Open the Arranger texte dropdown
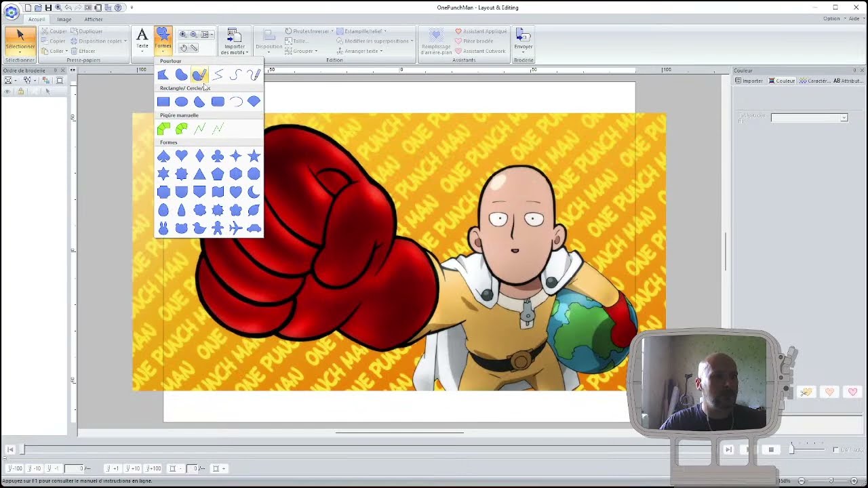 (x=359, y=51)
